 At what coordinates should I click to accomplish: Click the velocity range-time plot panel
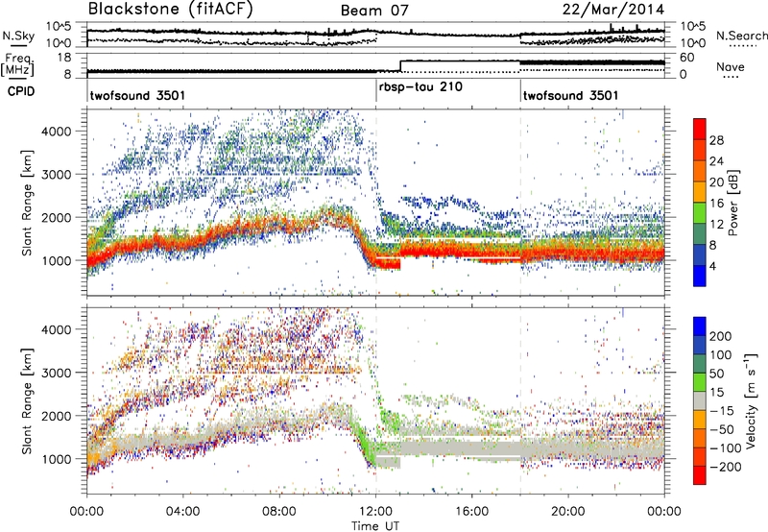tap(375, 400)
